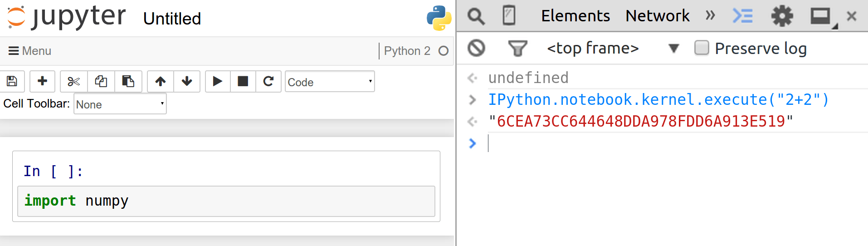Open the notebook Menu button
Image resolution: width=868 pixels, height=246 pixels.
coord(30,51)
